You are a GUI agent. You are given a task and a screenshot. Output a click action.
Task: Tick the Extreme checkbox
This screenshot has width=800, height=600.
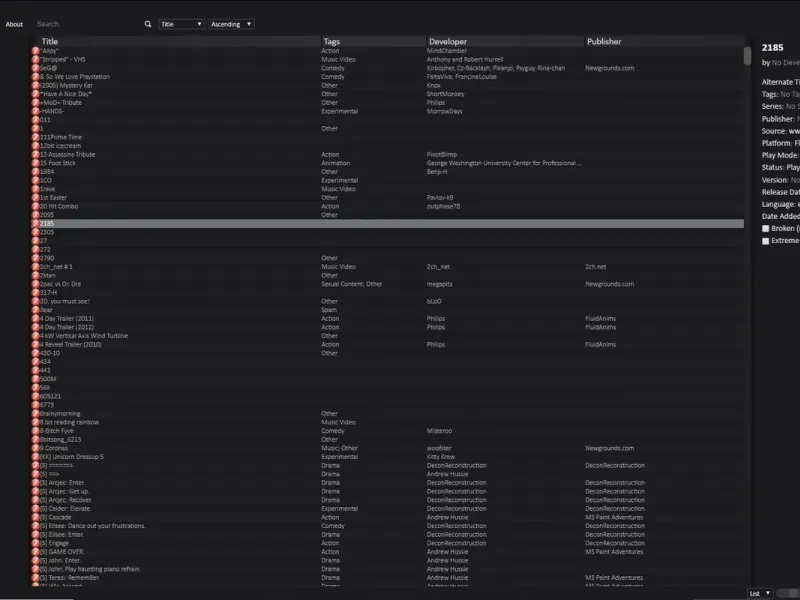pos(765,241)
